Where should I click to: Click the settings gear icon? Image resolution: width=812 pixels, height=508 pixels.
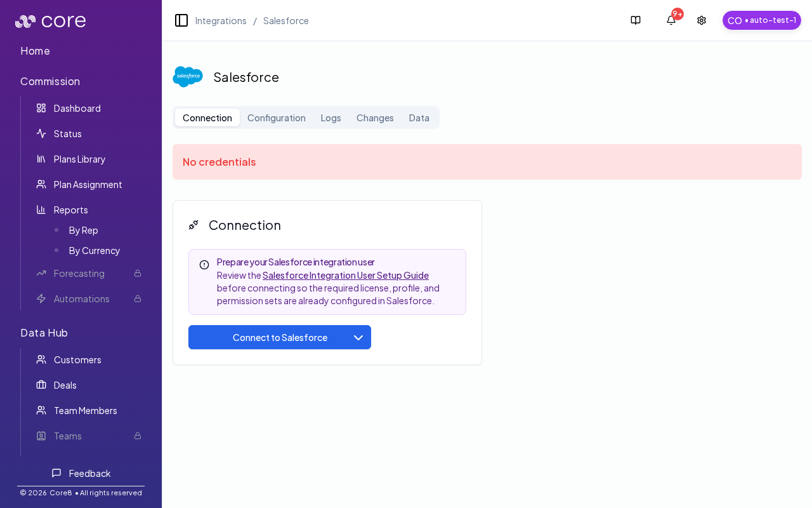point(702,20)
